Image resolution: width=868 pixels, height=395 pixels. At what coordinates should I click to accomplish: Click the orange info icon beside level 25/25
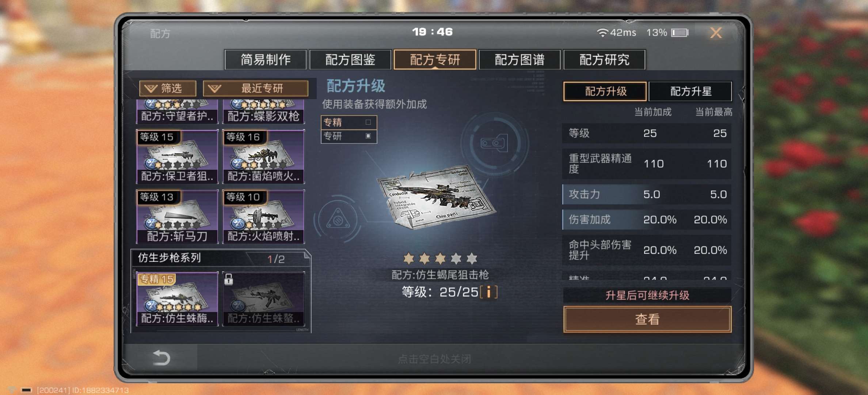pyautogui.click(x=488, y=292)
